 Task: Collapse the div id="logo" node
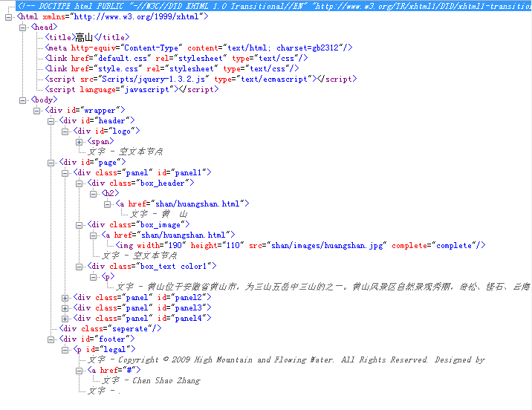pyautogui.click(x=65, y=131)
